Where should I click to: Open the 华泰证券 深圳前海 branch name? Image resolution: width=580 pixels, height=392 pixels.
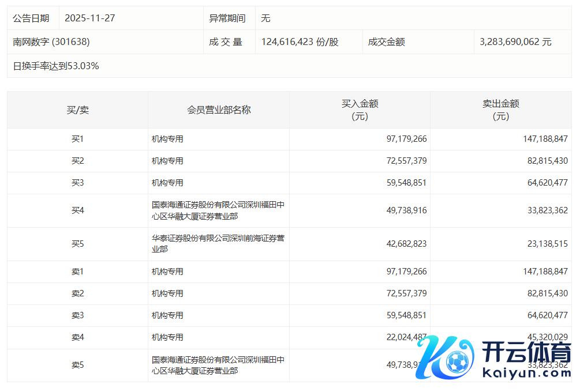[x=218, y=243]
